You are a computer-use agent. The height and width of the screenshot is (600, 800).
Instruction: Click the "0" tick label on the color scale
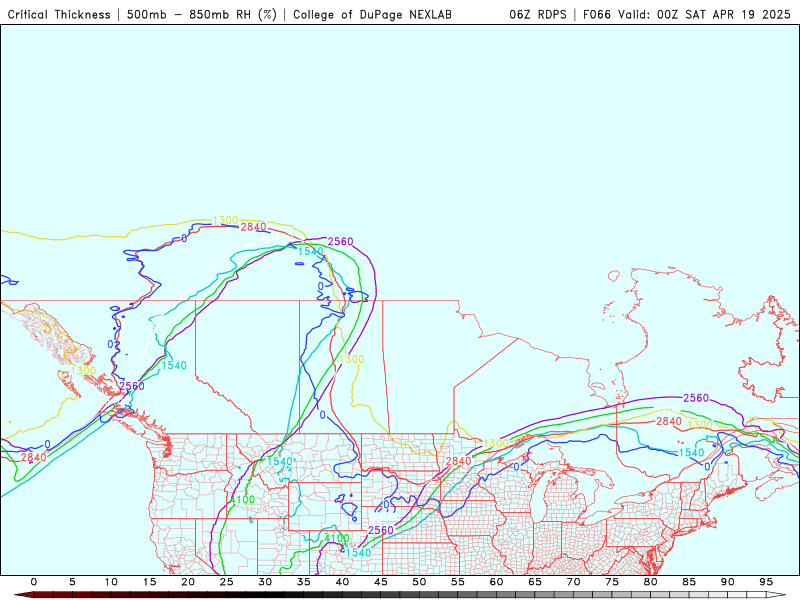click(34, 582)
